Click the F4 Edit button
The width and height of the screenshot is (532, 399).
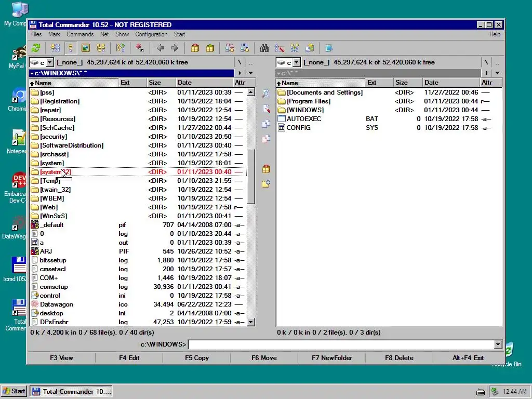pyautogui.click(x=129, y=358)
